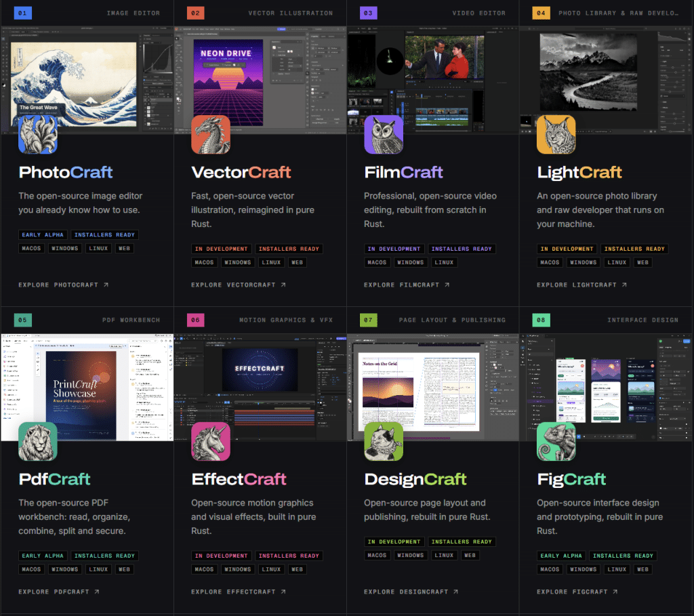
Task: Click the LightCraft lynx app icon
Action: click(x=556, y=135)
